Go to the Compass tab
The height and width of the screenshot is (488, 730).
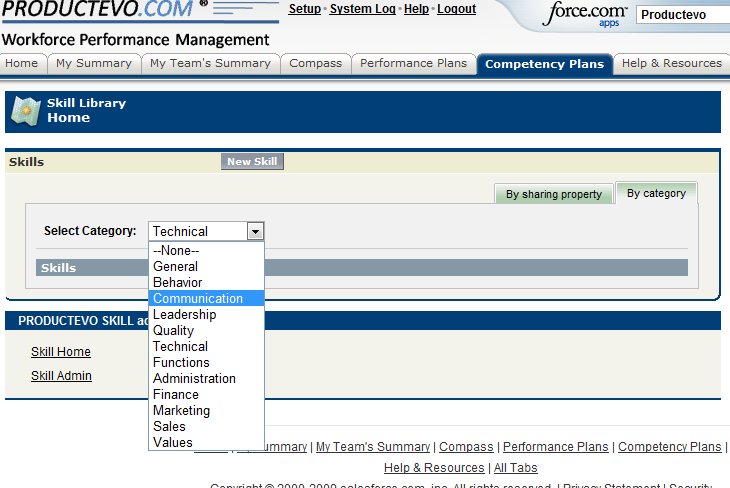coord(315,63)
